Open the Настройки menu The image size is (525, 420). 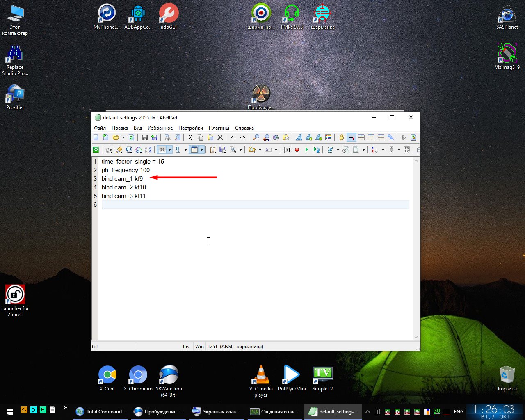[x=190, y=128]
